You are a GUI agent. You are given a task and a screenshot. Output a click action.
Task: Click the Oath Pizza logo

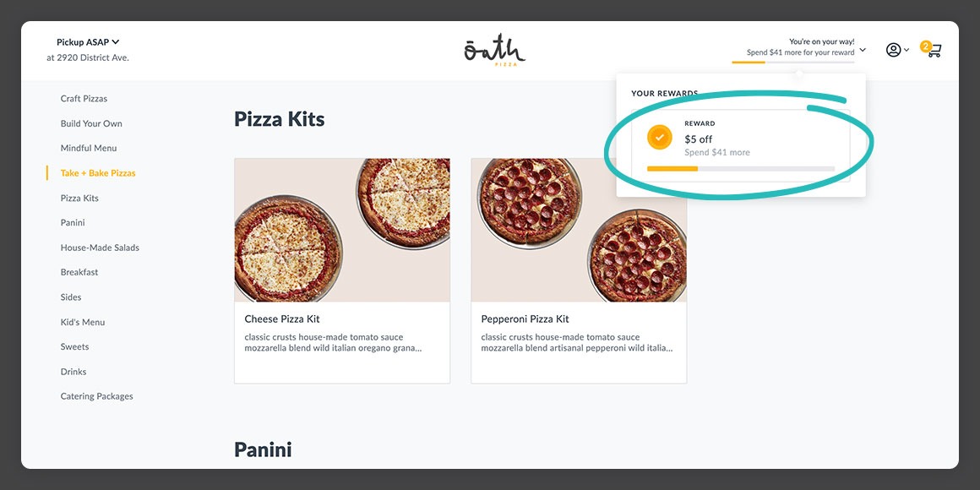tap(495, 48)
